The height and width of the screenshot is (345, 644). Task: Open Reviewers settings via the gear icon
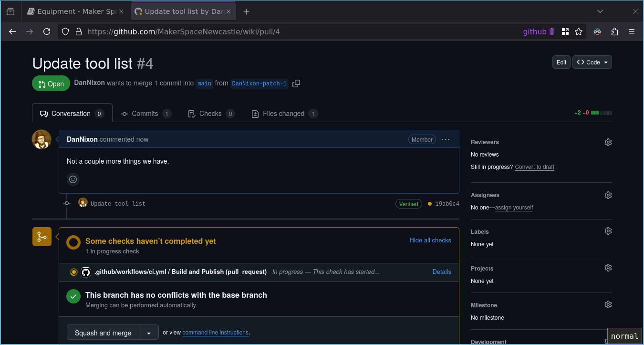coord(608,142)
